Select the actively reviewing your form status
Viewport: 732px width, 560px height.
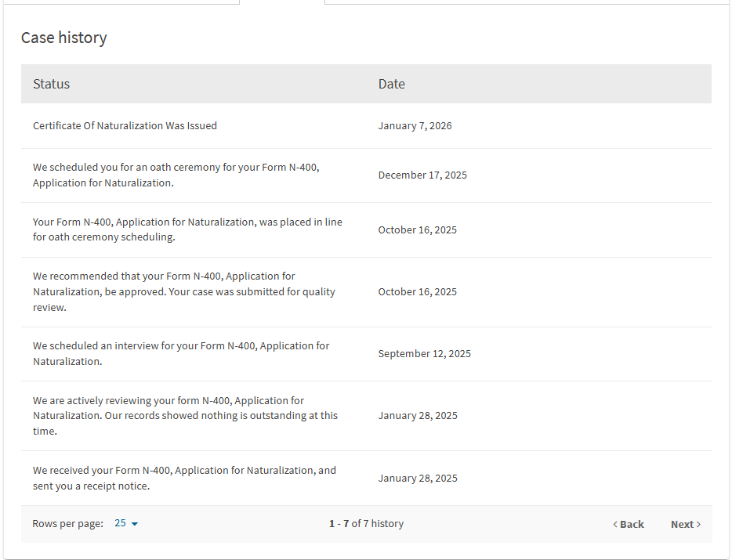(x=185, y=415)
